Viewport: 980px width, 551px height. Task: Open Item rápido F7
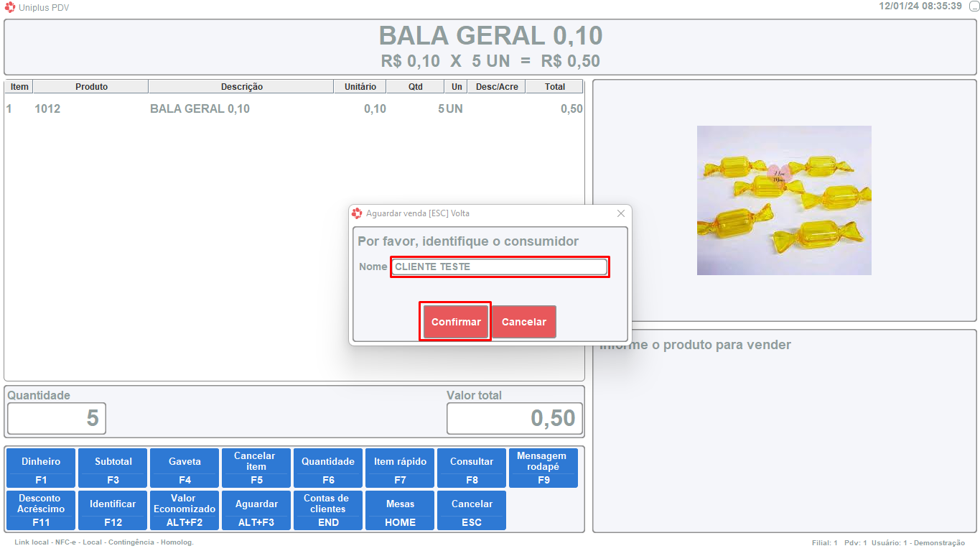point(400,468)
